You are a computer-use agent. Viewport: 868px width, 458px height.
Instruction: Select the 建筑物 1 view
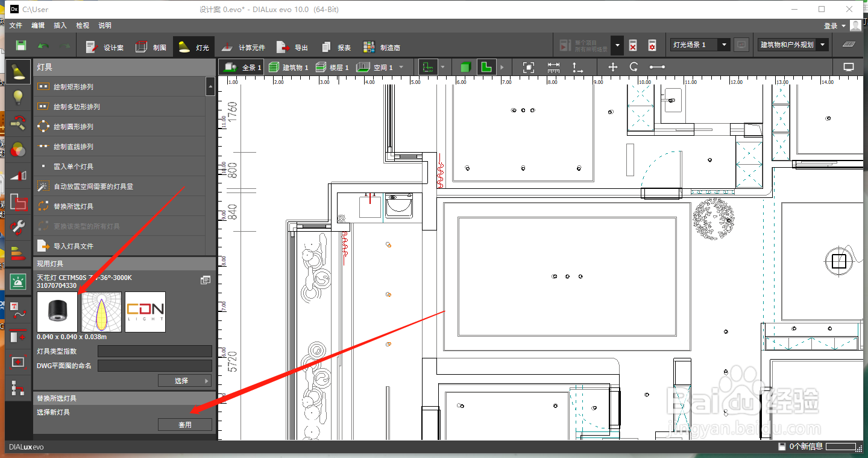tap(288, 68)
